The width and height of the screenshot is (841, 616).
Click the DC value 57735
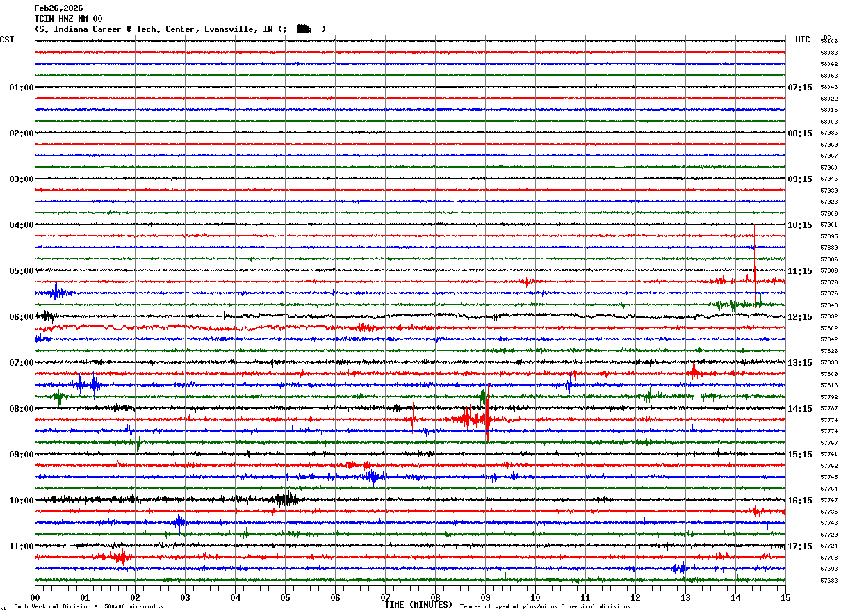point(828,512)
